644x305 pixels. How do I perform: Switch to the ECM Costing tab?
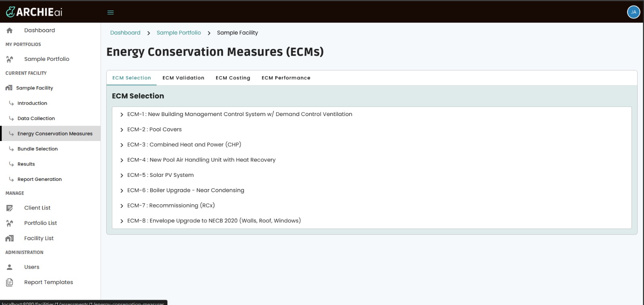coord(233,78)
